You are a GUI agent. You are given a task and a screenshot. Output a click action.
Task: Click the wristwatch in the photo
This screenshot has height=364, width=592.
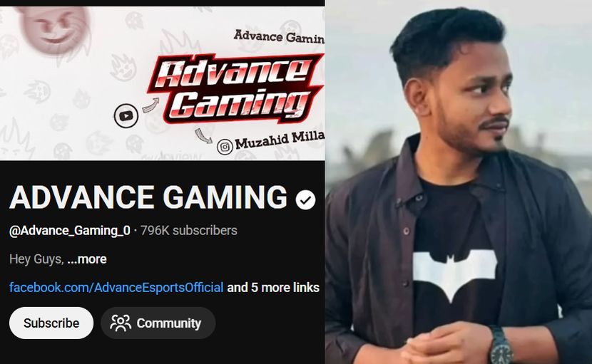coord(501,345)
